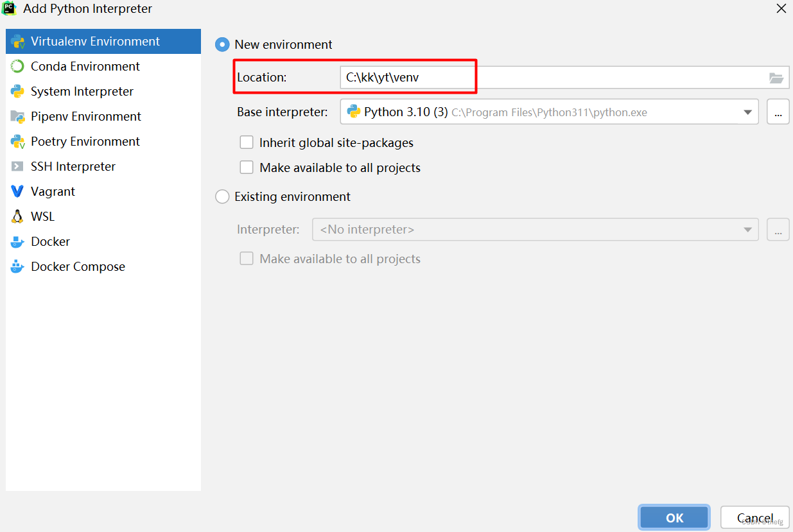The image size is (793, 532).
Task: Click the Add Python Interpreter title text
Action: pyautogui.click(x=88, y=9)
